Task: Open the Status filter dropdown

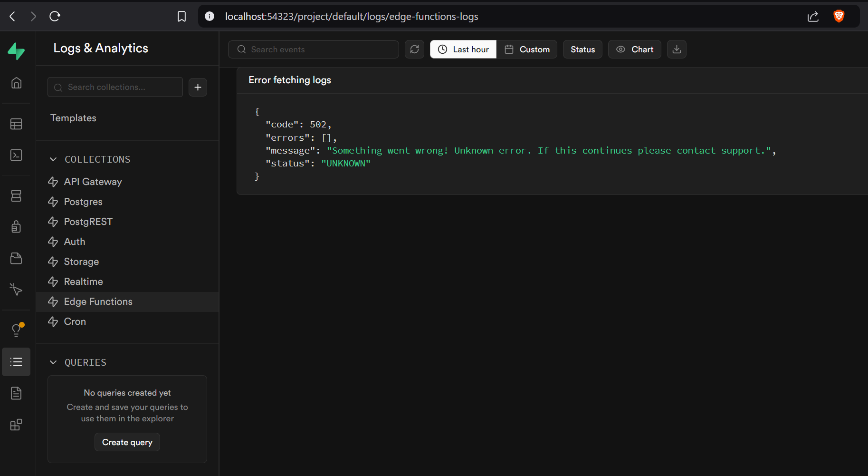Action: [x=582, y=49]
